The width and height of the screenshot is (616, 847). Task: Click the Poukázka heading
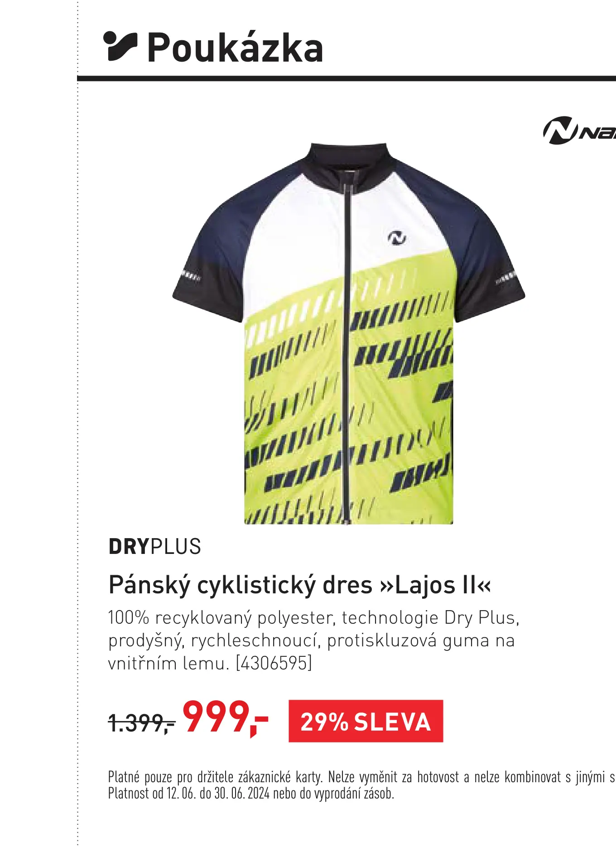235,48
